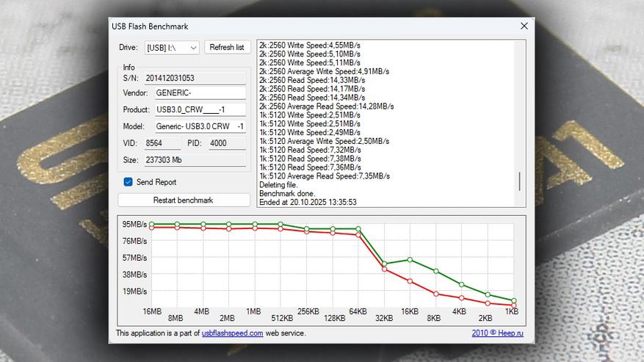Select the 2k:2560 Average Read Speed log line
This screenshot has height=362, width=644.
pyautogui.click(x=326, y=106)
